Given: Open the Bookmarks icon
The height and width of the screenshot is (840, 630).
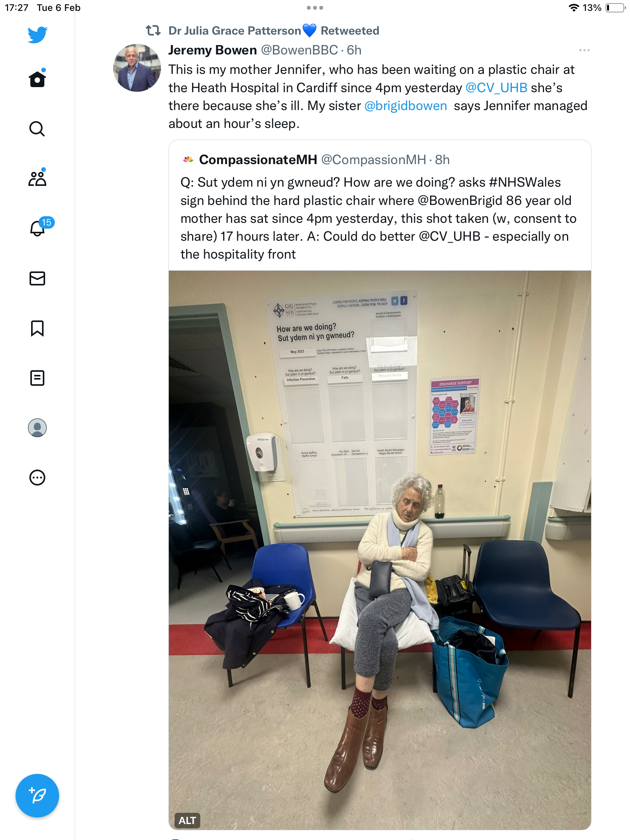Looking at the screenshot, I should pos(37,328).
